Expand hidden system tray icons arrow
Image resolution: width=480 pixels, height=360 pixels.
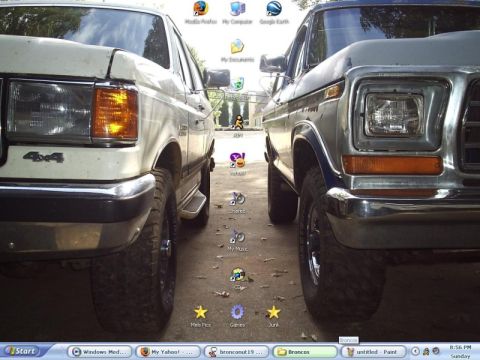[415, 351]
